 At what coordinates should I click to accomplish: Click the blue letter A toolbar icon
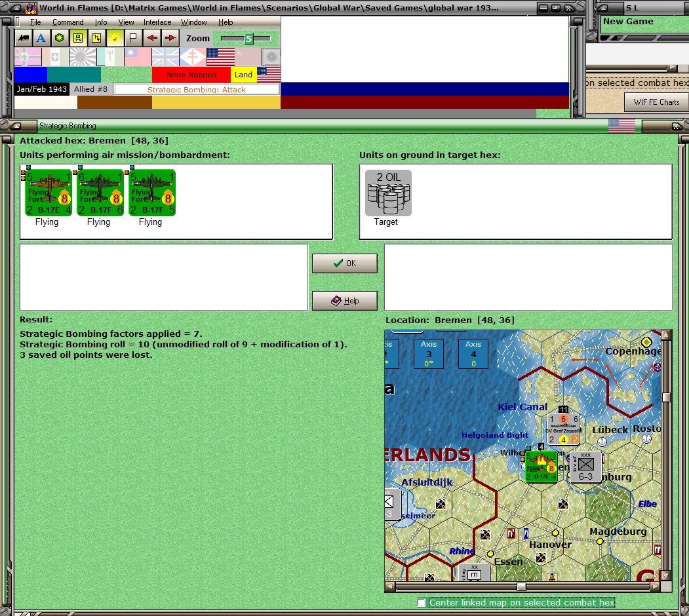(41, 38)
